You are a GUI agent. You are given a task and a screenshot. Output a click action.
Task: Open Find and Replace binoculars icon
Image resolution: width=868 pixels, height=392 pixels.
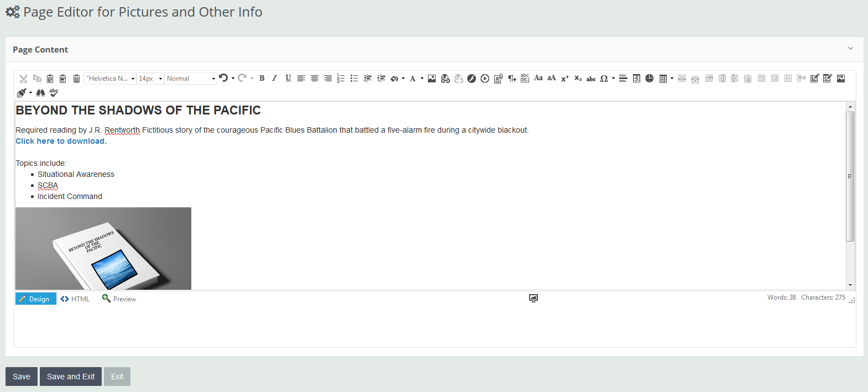[41, 92]
